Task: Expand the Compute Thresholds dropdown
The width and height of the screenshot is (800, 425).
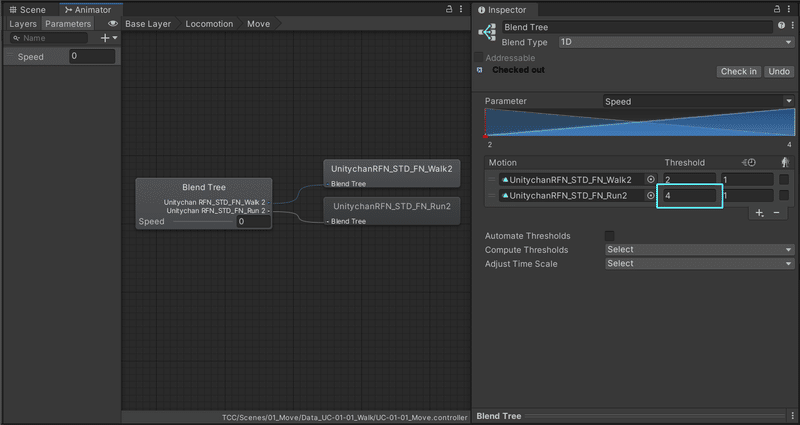Action: [698, 250]
